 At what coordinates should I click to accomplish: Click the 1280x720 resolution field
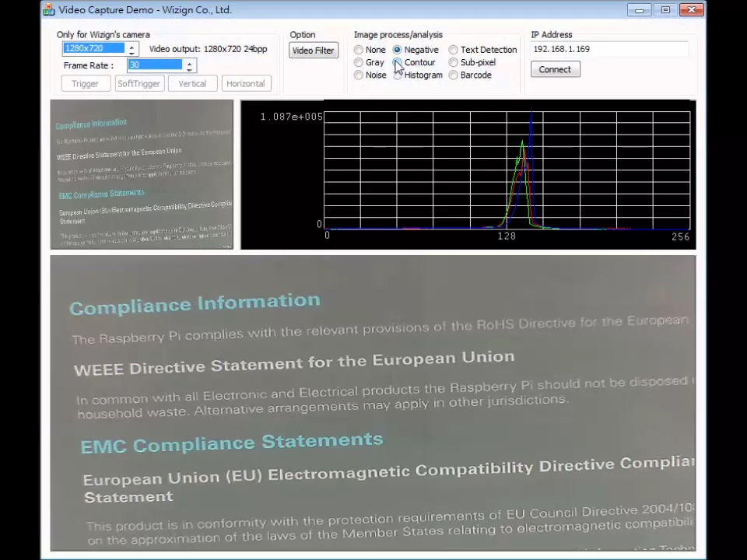click(x=94, y=48)
